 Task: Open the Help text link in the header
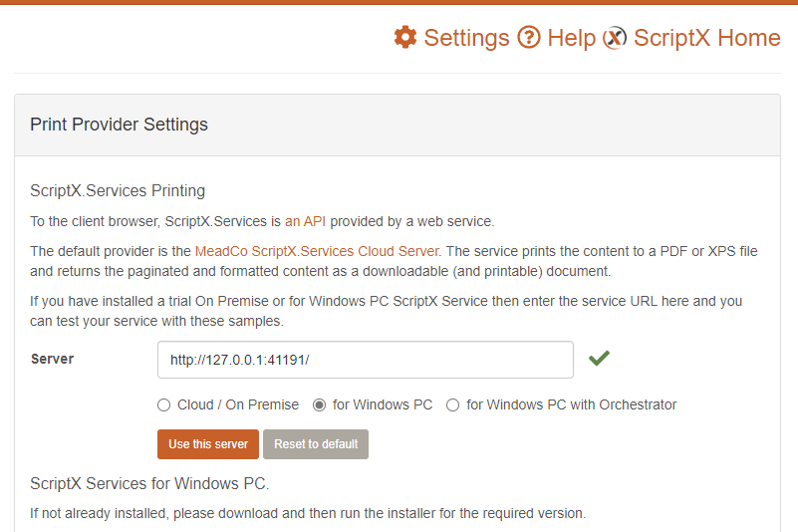(571, 38)
